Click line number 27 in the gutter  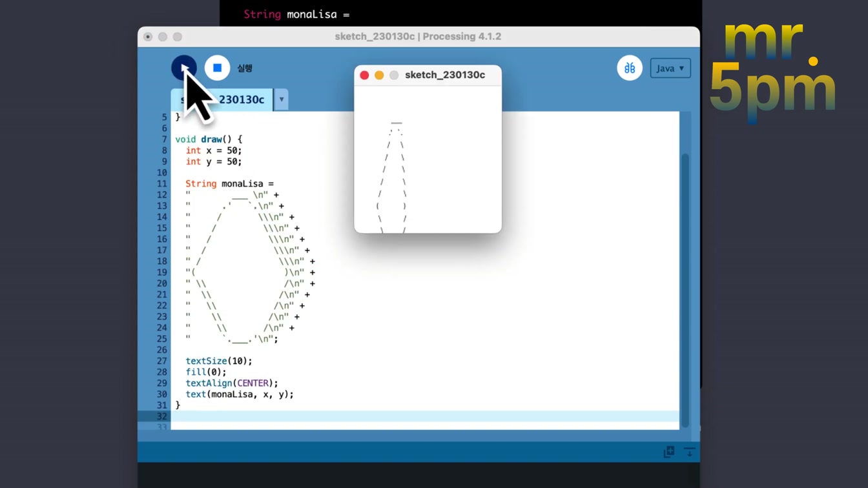point(161,361)
